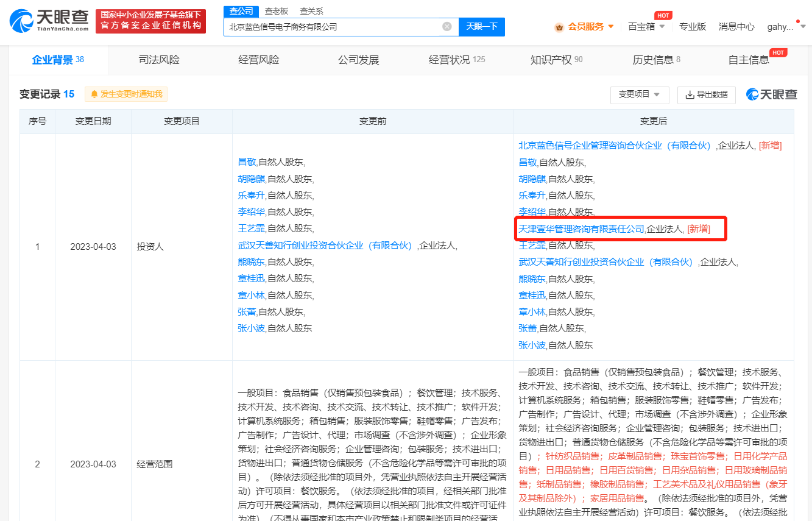Screen dimensions: 812x521
Task: Click the TianYanCha watermark logo beside export
Action: [771, 94]
